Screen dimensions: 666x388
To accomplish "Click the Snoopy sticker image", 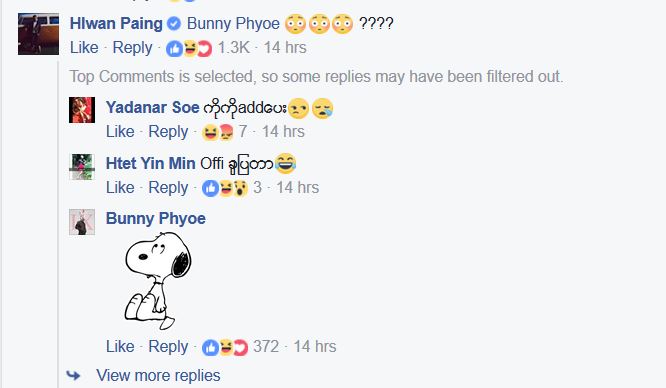I will 158,280.
